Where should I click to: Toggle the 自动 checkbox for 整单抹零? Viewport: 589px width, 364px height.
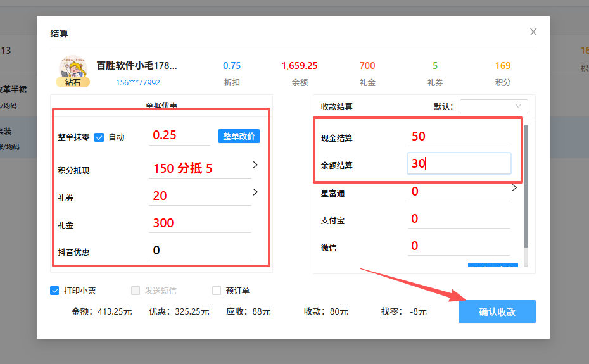(x=99, y=137)
